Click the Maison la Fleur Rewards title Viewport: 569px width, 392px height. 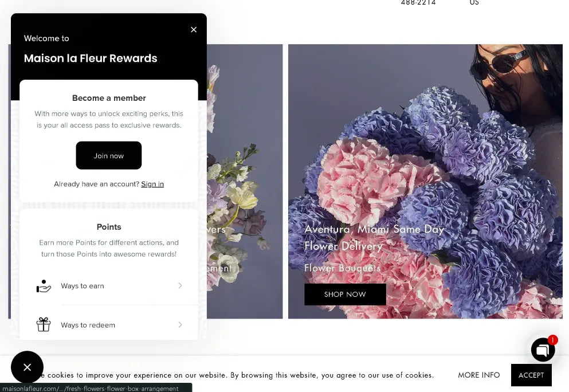point(91,58)
